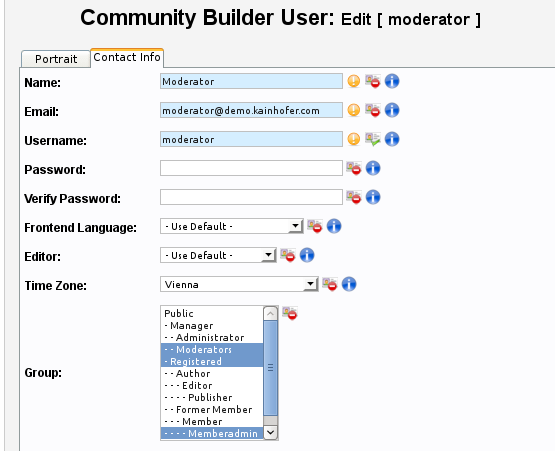Click the Username input field

click(x=251, y=139)
